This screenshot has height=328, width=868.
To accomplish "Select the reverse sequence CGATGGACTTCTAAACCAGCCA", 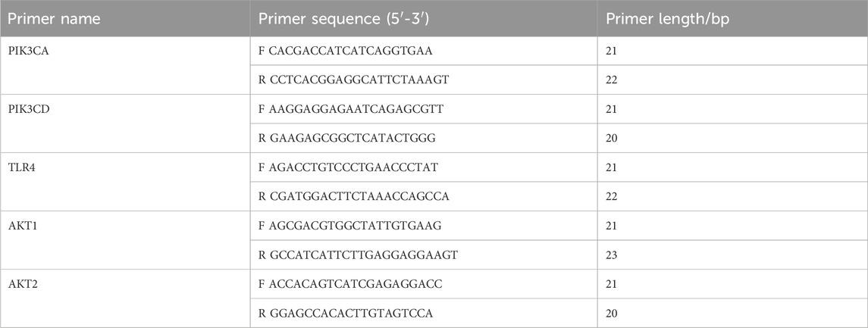I will [359, 196].
